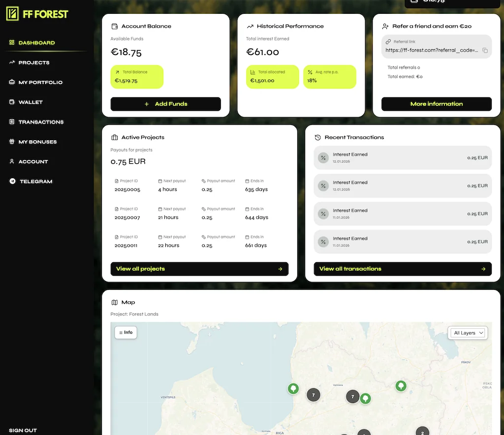
Task: Click the gift icon for My Bonuses
Action: (x=12, y=142)
